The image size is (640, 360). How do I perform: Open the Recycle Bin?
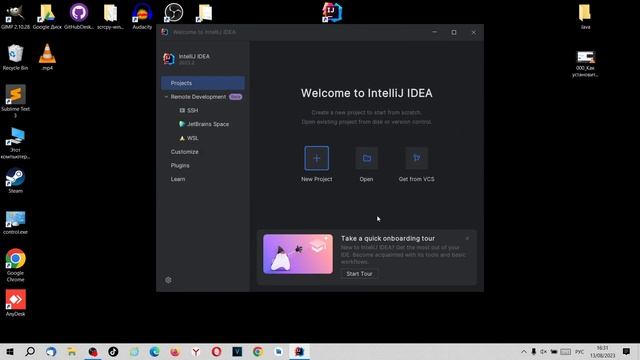(15, 57)
